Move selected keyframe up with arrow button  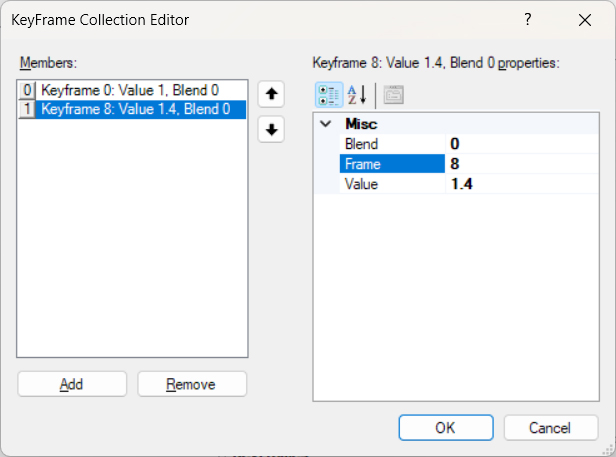point(271,94)
